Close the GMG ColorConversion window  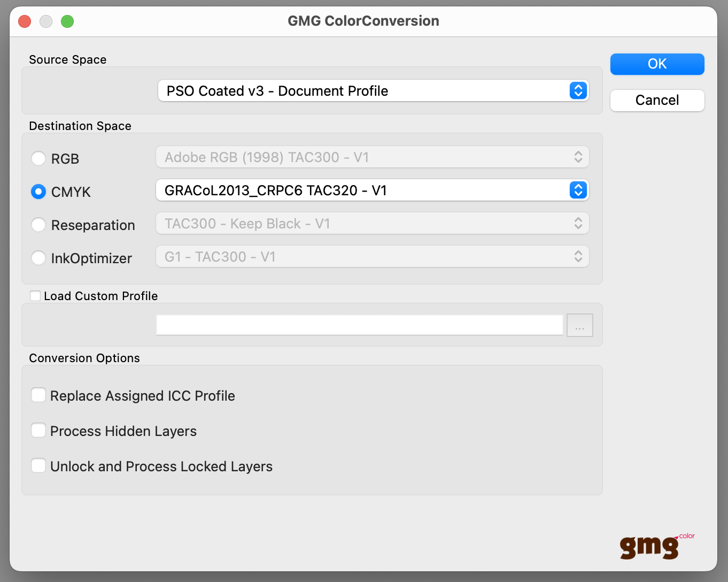pyautogui.click(x=25, y=21)
